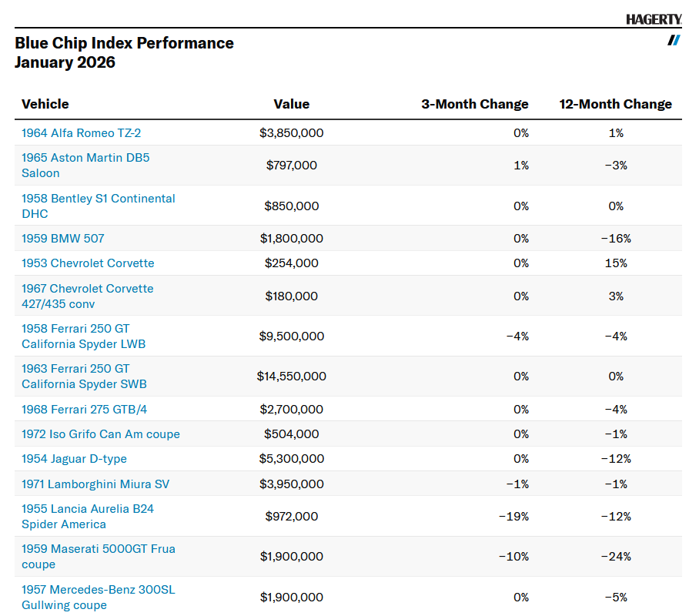Open 1967 Chevrolet Corvette 427/435 conv link
This screenshot has width=689, height=616.
click(87, 289)
